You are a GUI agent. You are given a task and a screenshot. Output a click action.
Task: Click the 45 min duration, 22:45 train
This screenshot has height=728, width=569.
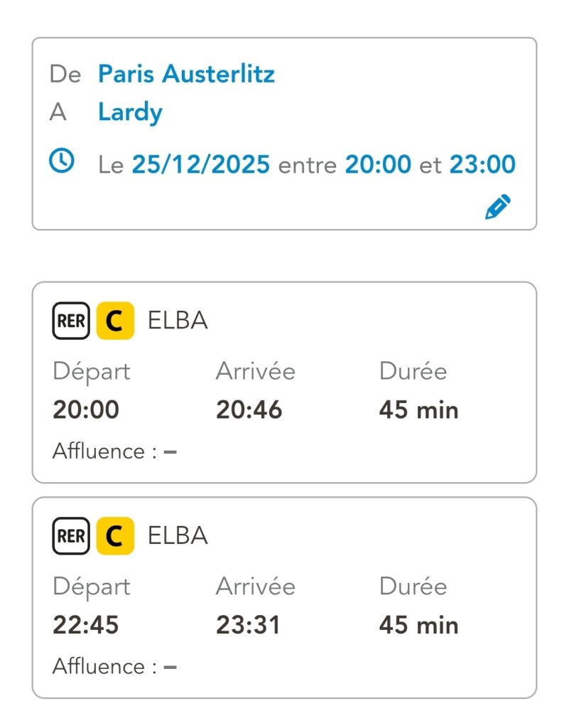(418, 625)
